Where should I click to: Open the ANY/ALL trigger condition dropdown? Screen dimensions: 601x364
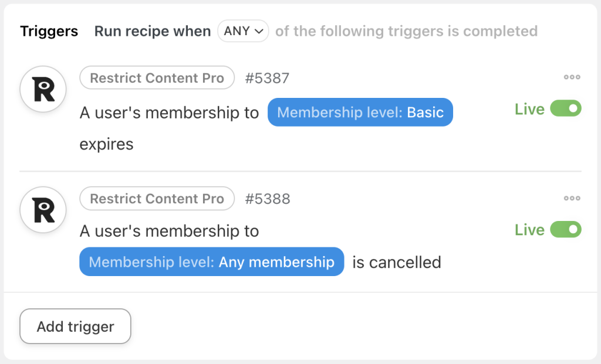[243, 31]
